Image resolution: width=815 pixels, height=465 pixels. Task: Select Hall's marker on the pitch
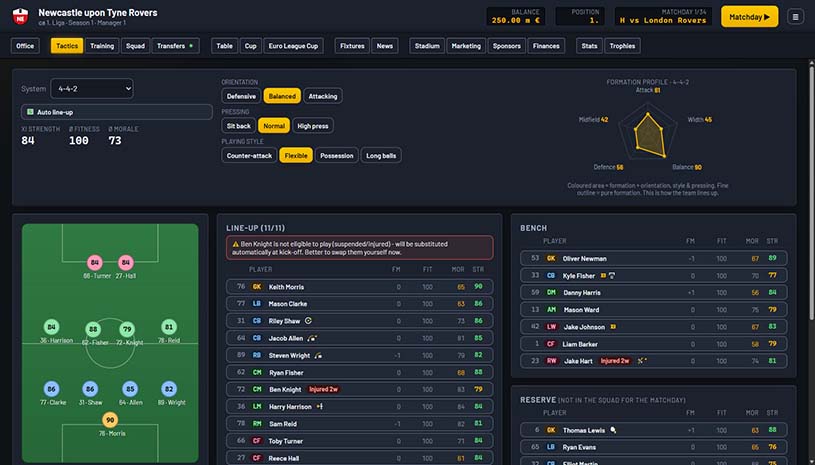pyautogui.click(x=126, y=262)
